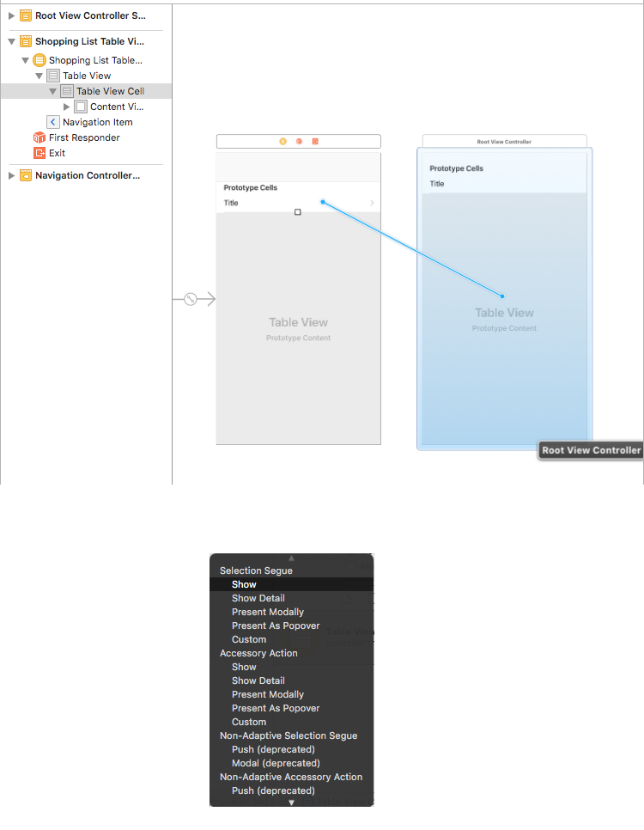Choose Show under Accessory Action
This screenshot has width=644, height=830.
pos(292,667)
